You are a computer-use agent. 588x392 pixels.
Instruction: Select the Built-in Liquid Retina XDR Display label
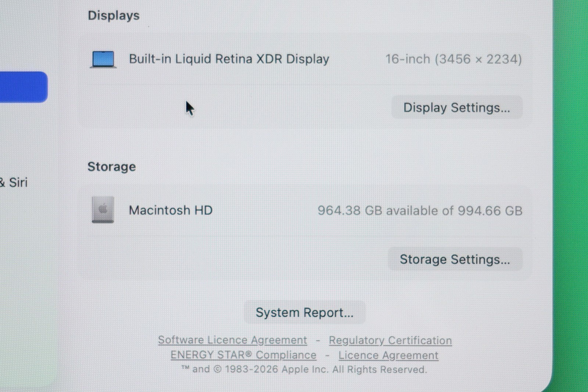pyautogui.click(x=229, y=59)
